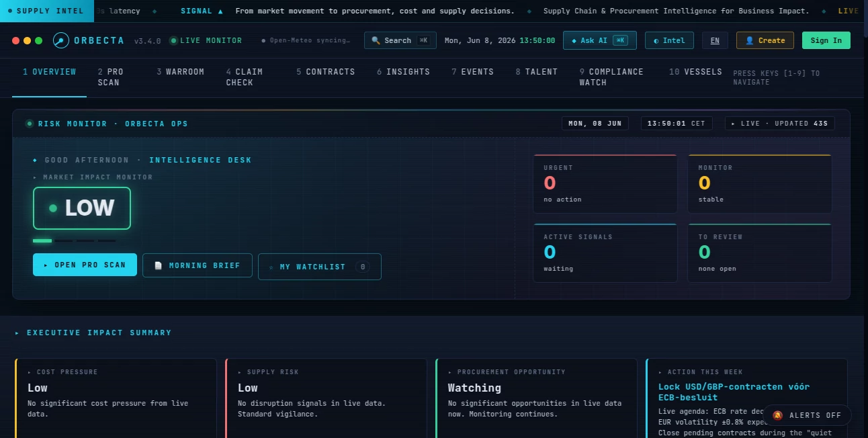Open Lock USD/GBP-contracten action link

click(x=734, y=392)
